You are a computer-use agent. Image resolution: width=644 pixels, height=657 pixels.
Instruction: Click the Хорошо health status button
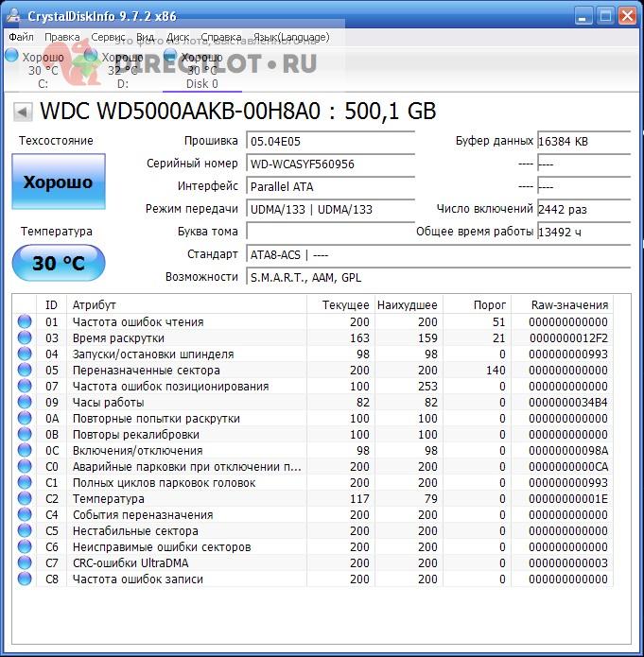pos(59,182)
